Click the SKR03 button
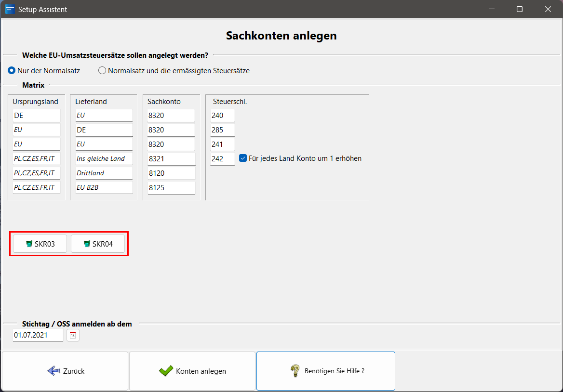Screen dimensions: 563x392 40,244
